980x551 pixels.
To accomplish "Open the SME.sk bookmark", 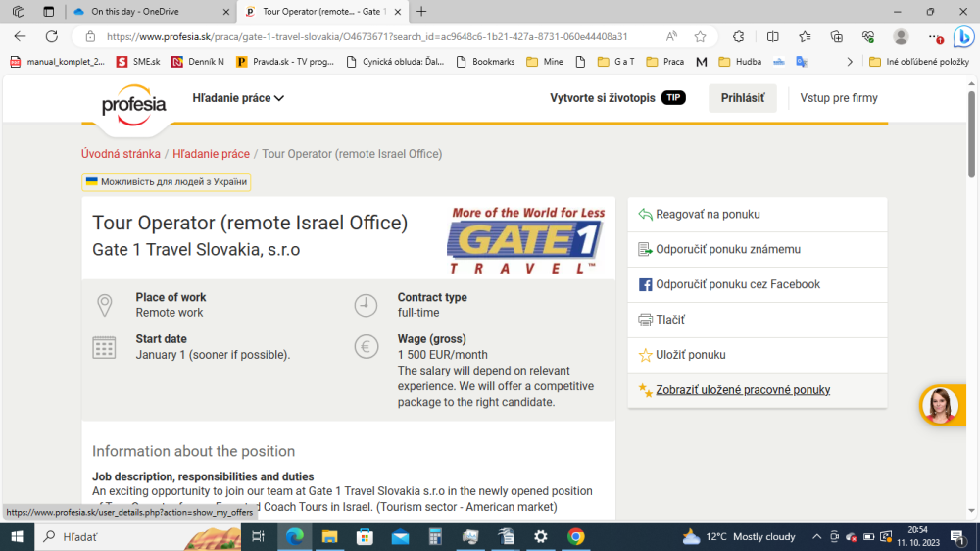I will [138, 62].
